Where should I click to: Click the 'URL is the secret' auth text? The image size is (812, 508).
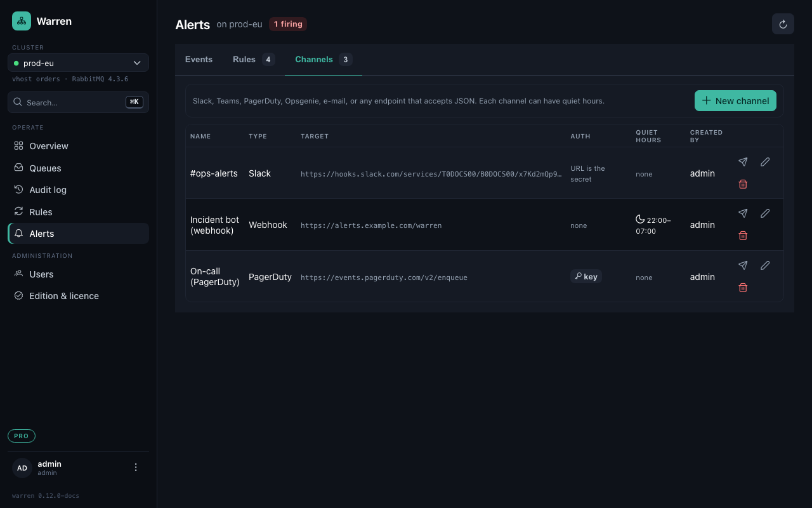click(587, 174)
